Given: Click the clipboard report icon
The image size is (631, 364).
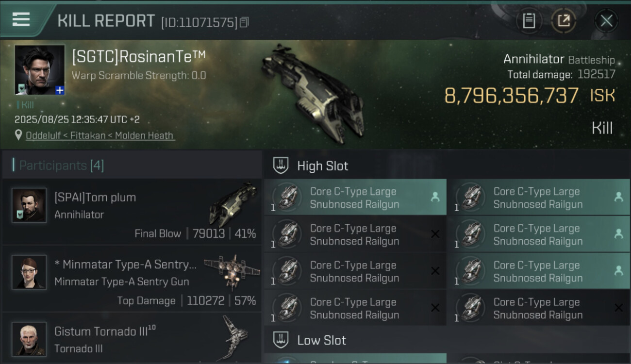Looking at the screenshot, I should point(529,20).
